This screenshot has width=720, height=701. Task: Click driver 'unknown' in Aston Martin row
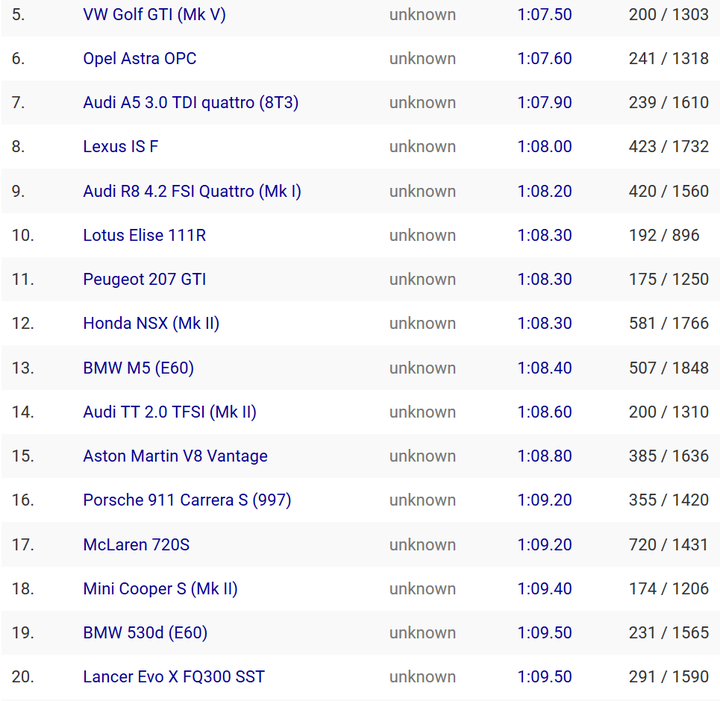click(422, 456)
